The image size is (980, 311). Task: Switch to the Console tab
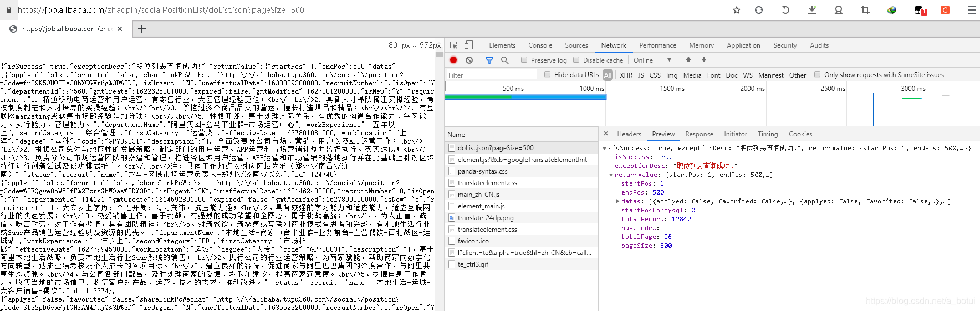click(x=540, y=45)
